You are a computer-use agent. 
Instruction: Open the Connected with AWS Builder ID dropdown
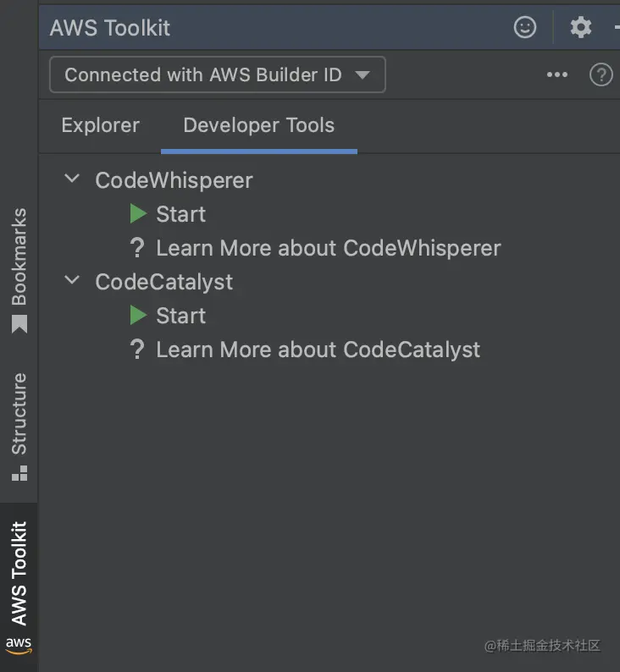pyautogui.click(x=218, y=74)
